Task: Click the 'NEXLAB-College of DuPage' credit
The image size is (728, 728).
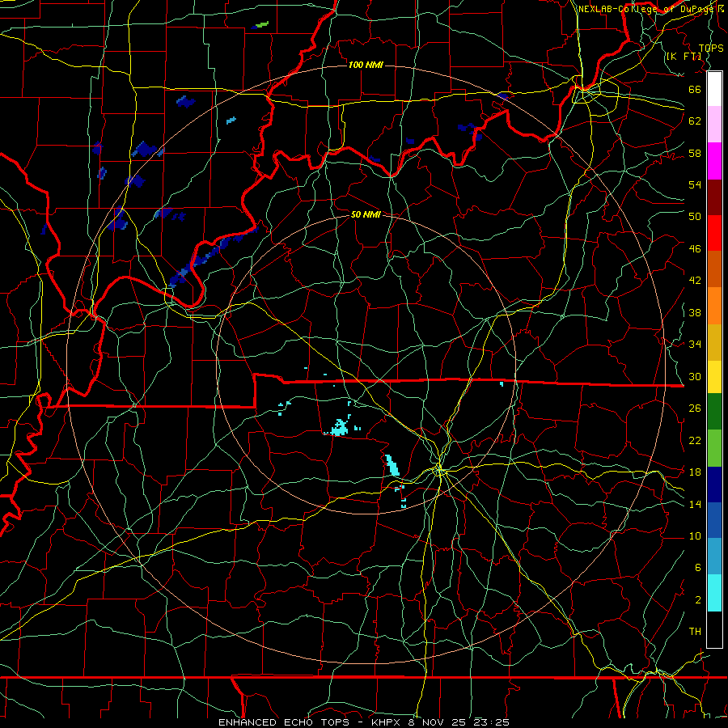Action: 648,9
